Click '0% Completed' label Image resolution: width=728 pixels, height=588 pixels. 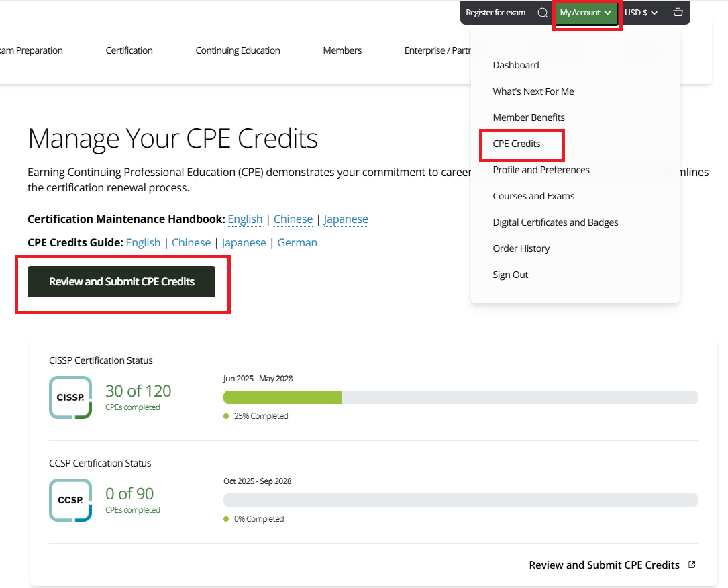[x=258, y=519]
